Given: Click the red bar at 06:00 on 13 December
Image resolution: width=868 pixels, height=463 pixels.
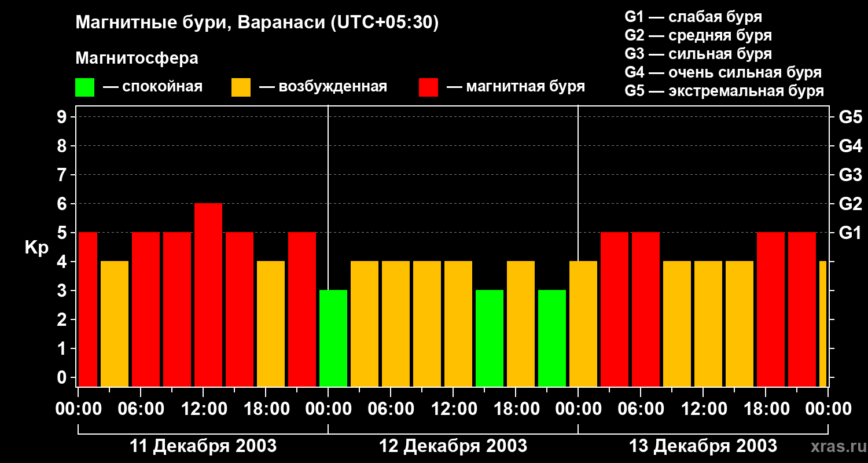Looking at the screenshot, I should point(646,310).
